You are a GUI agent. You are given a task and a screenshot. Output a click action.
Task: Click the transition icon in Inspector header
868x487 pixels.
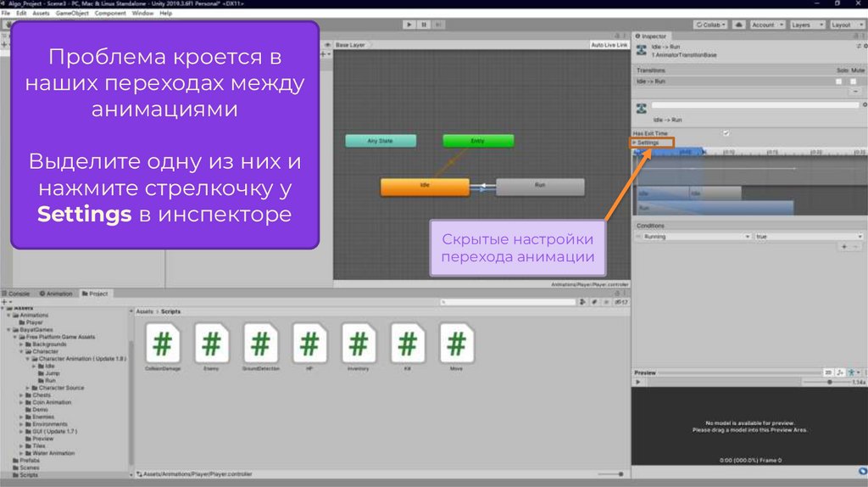pyautogui.click(x=641, y=50)
